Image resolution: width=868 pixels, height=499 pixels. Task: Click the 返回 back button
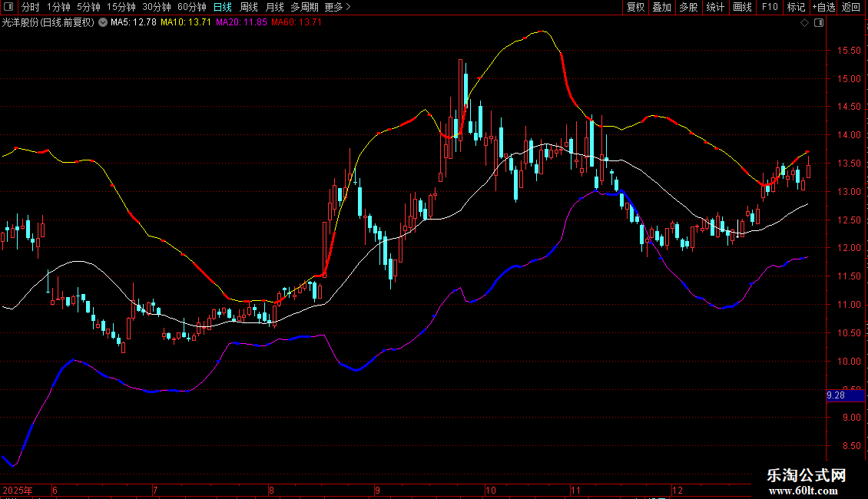[x=851, y=7]
